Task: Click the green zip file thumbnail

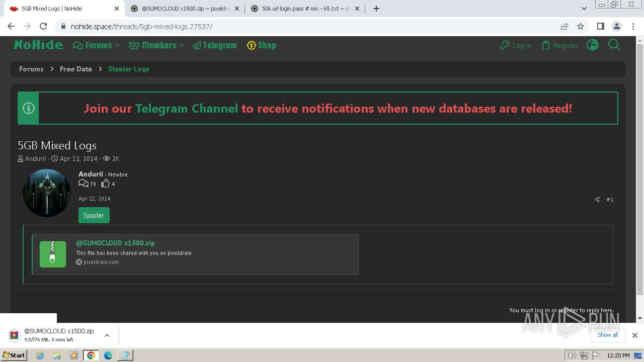Action: point(53,254)
